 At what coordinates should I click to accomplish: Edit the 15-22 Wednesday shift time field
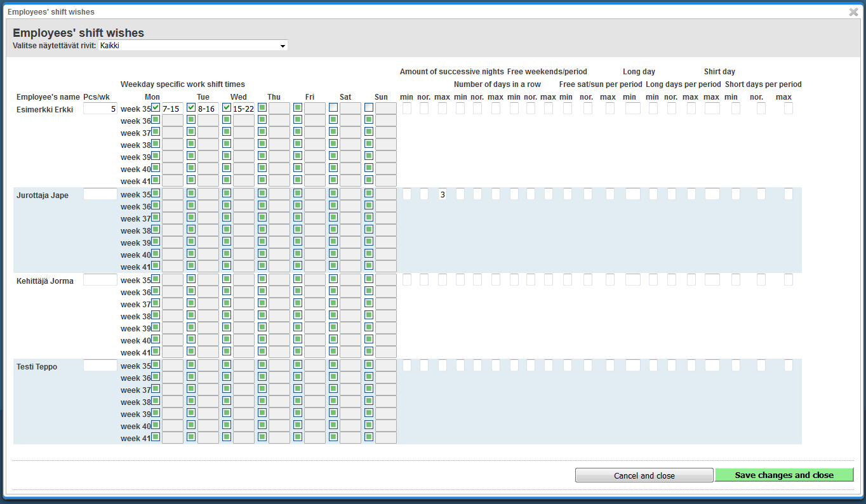[x=244, y=109]
